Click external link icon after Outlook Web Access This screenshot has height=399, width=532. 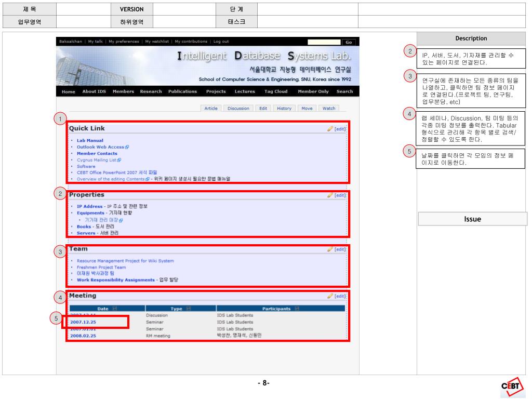tap(127, 147)
